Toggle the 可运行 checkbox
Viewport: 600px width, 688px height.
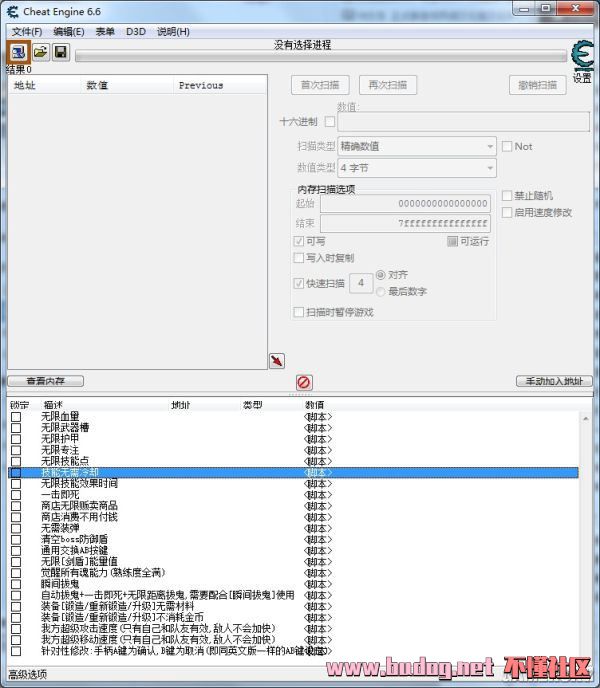[452, 241]
